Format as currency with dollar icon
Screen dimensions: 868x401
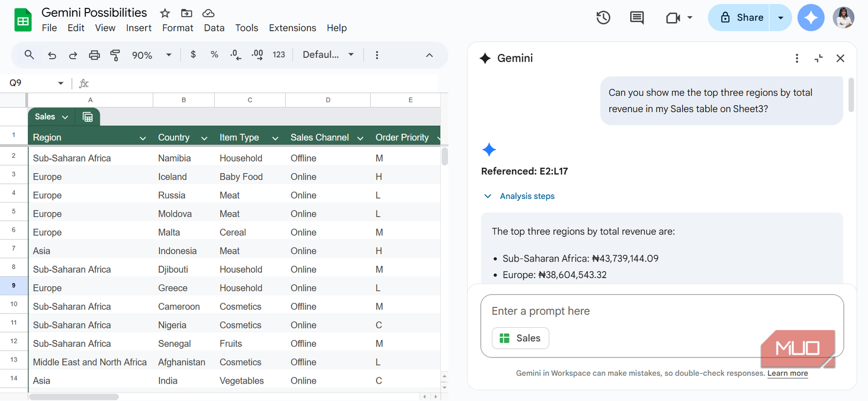pos(193,54)
